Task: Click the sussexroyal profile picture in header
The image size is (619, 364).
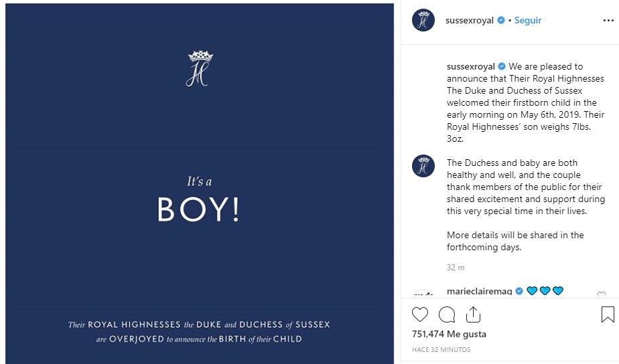Action: tap(423, 21)
